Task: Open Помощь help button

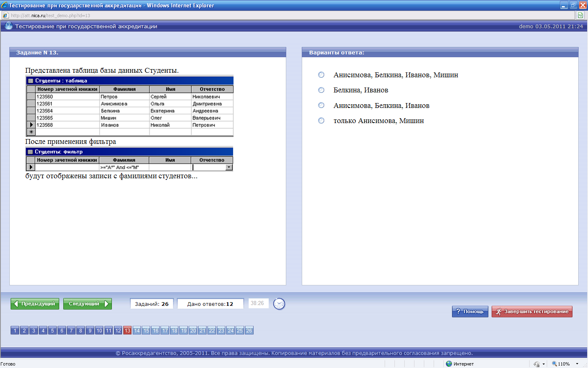Action: (470, 312)
